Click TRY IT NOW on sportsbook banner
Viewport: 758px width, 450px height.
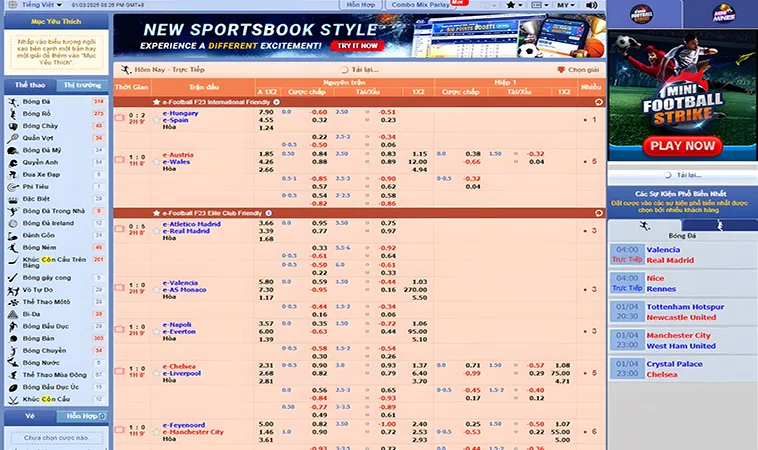click(x=358, y=45)
